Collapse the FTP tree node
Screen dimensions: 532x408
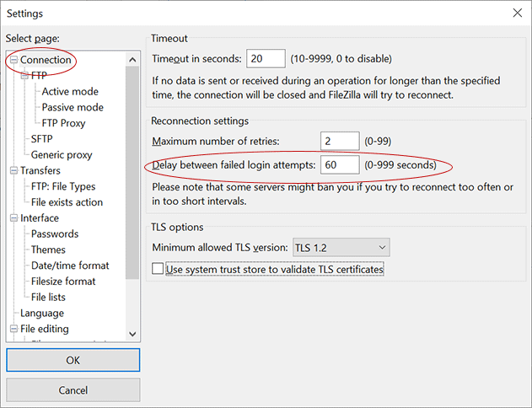[x=24, y=76]
